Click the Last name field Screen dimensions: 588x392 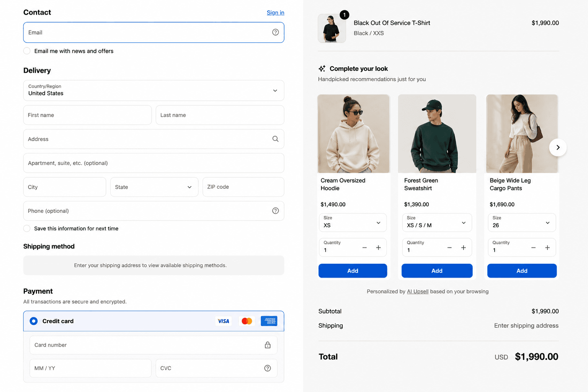[220, 115]
